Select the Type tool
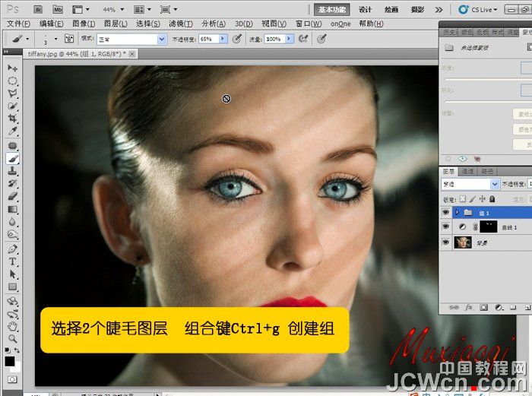 point(12,261)
